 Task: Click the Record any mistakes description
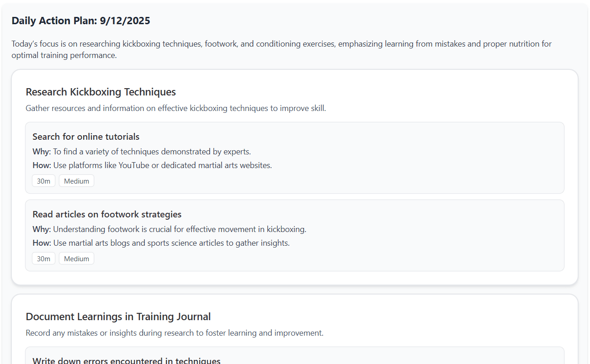[174, 333]
